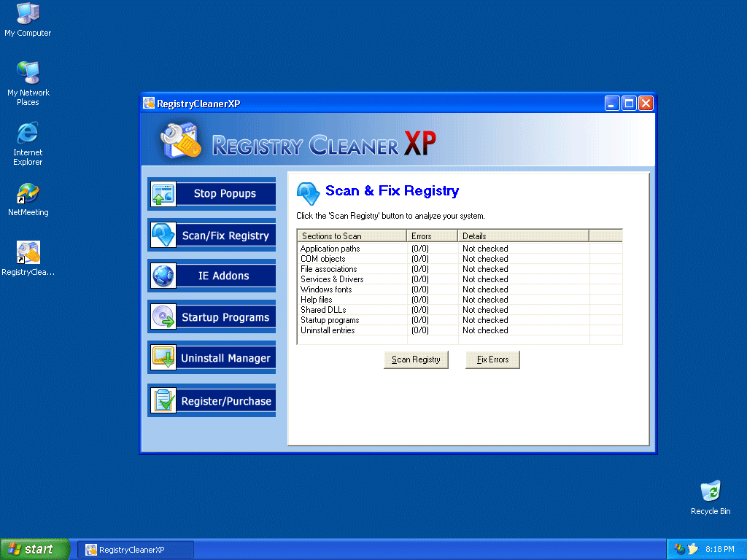Screen dimensions: 747x560
Task: Select the Windows fonts row
Action: tap(326, 289)
